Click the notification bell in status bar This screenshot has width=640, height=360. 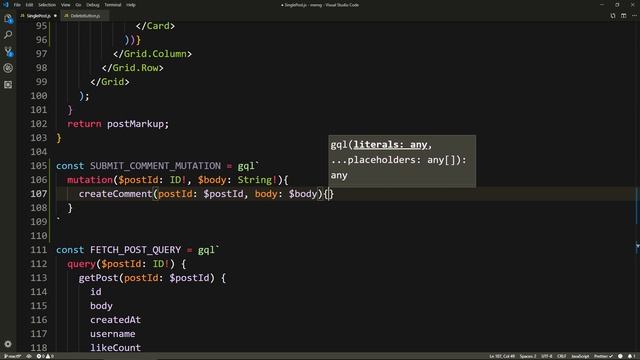point(631,356)
